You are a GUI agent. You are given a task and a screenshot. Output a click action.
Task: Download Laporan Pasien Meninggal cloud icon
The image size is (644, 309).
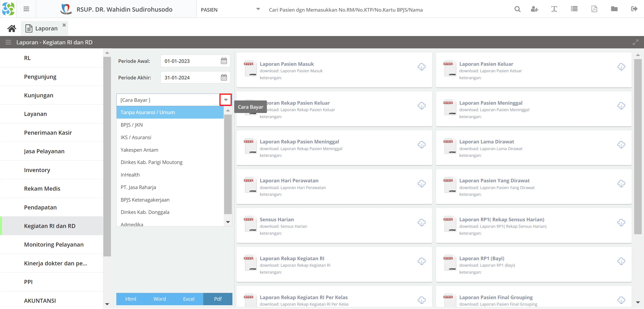(x=621, y=106)
